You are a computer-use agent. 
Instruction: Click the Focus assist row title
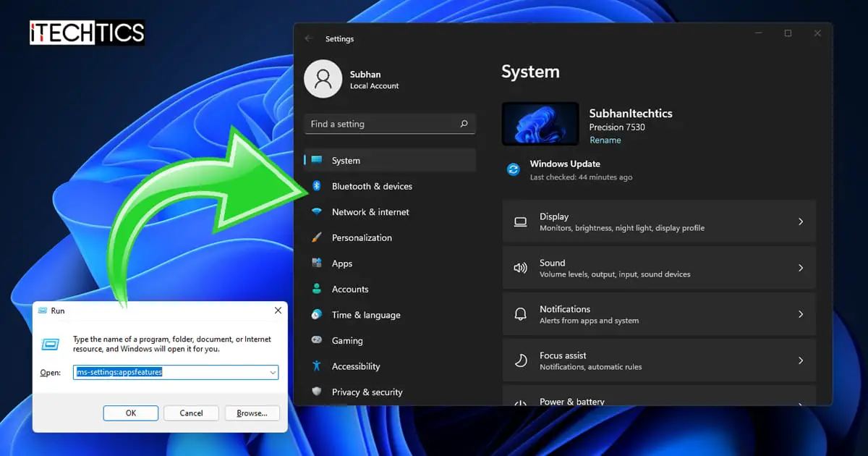pyautogui.click(x=563, y=355)
